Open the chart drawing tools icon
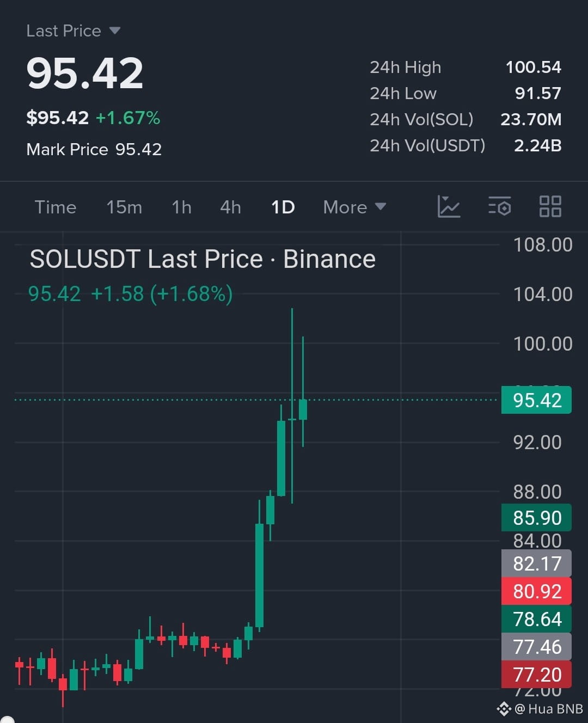 click(449, 207)
